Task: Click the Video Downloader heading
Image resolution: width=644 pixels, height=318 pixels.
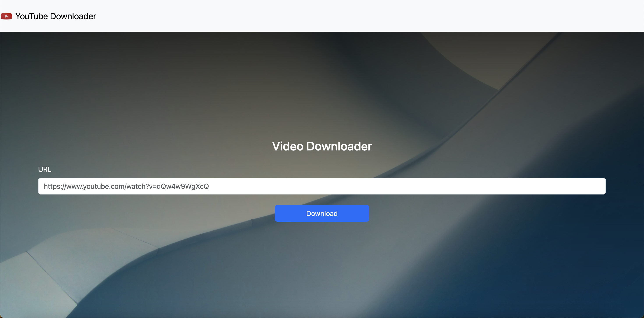Action: tap(322, 146)
